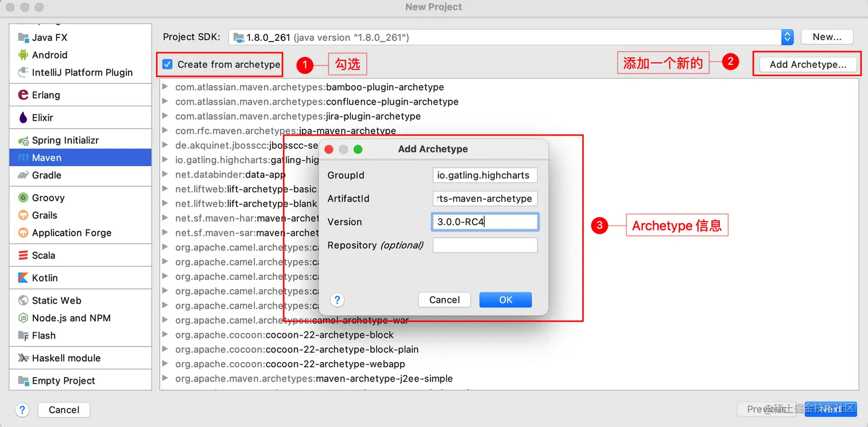
Task: Click the Haskell module icon
Action: [23, 358]
